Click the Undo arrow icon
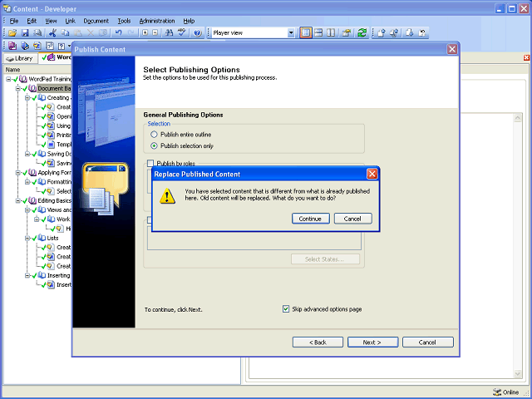 point(118,33)
